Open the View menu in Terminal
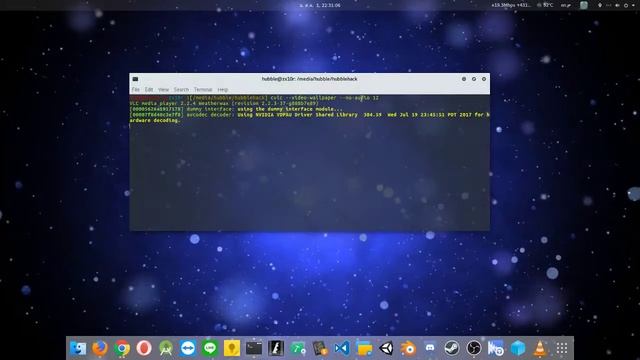The width and height of the screenshot is (640, 360). [163, 89]
